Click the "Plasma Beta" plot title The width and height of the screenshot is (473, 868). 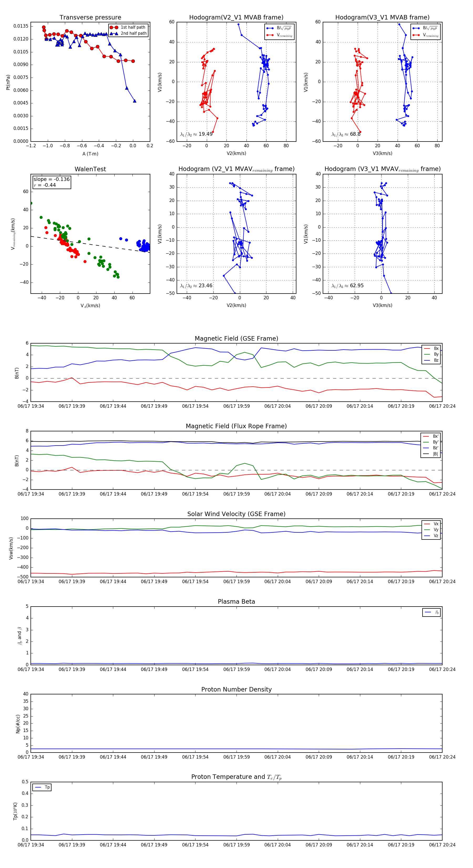coord(236,602)
